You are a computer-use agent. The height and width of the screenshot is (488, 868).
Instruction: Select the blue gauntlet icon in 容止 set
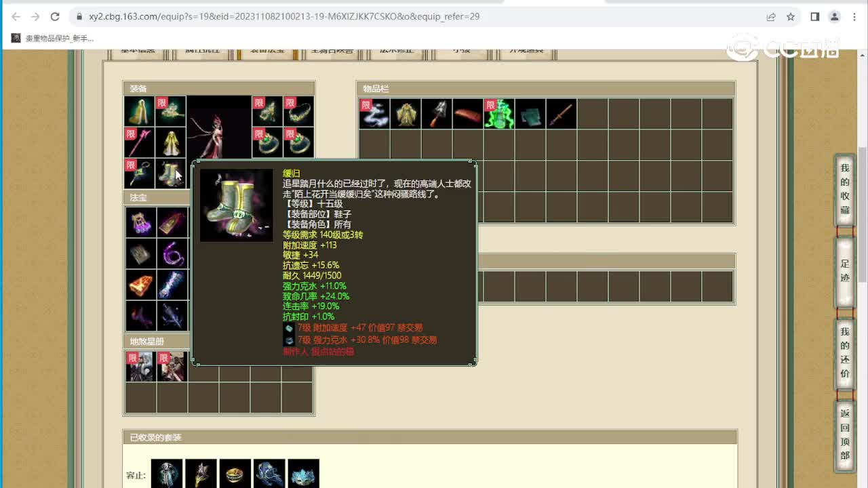pos(269,474)
